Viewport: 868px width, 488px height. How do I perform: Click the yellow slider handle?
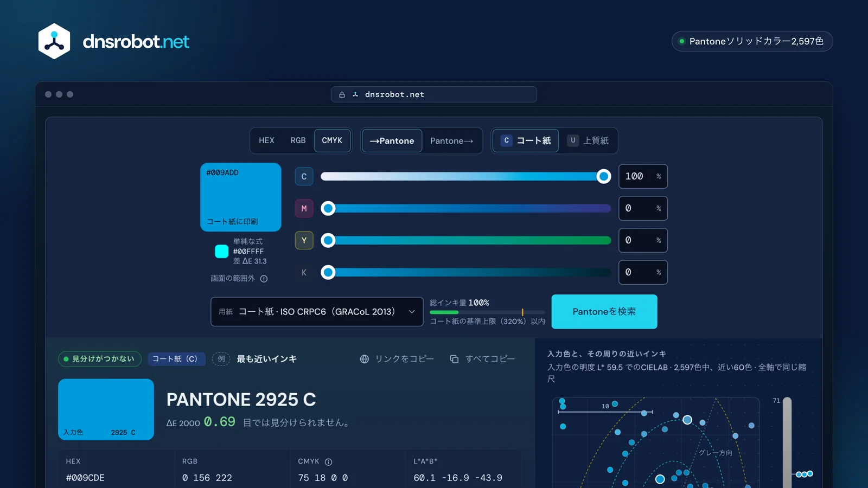328,240
